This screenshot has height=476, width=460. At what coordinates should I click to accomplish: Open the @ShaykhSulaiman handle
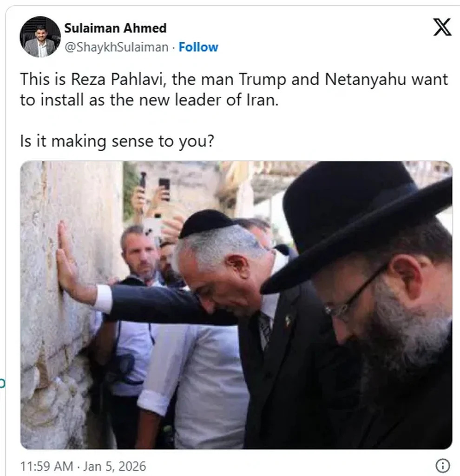[x=117, y=47]
